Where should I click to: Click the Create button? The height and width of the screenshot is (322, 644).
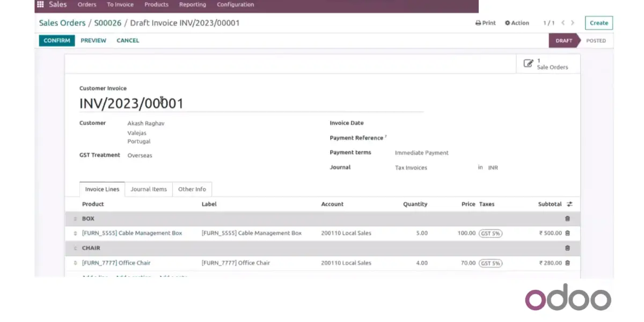tap(599, 23)
